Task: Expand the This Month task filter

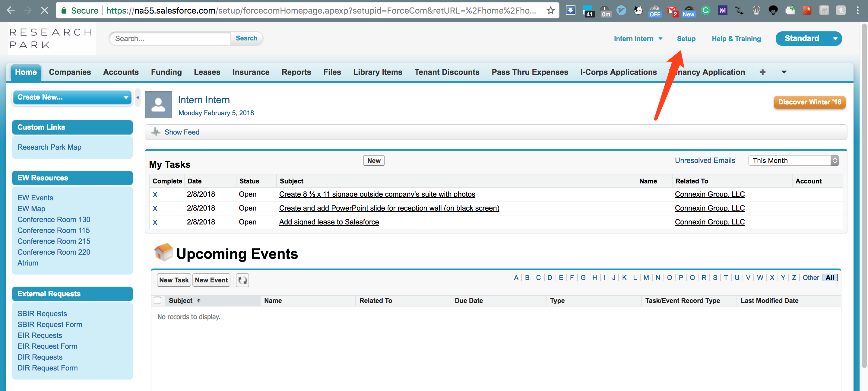Action: pyautogui.click(x=793, y=161)
